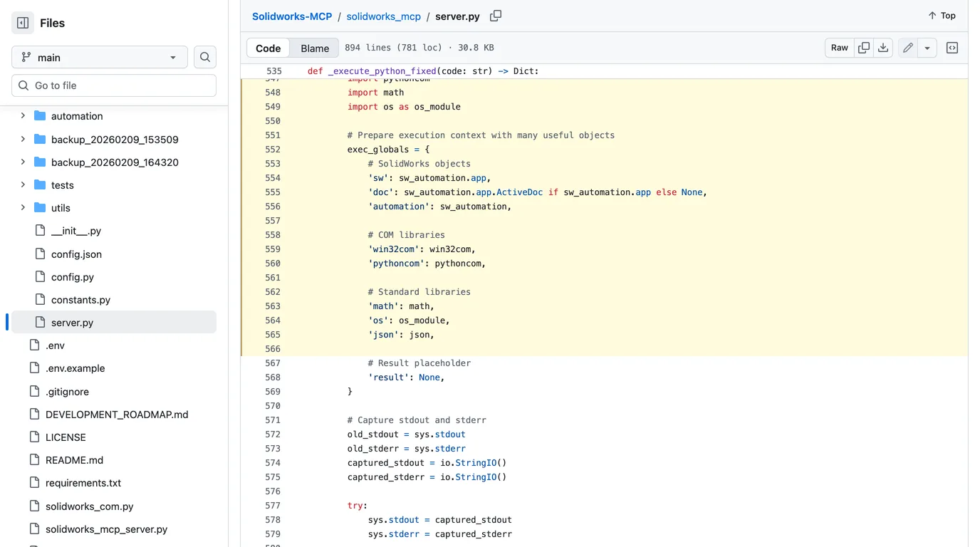This screenshot has height=547, width=980.
Task: Click the 'result': None code line
Action: point(406,377)
